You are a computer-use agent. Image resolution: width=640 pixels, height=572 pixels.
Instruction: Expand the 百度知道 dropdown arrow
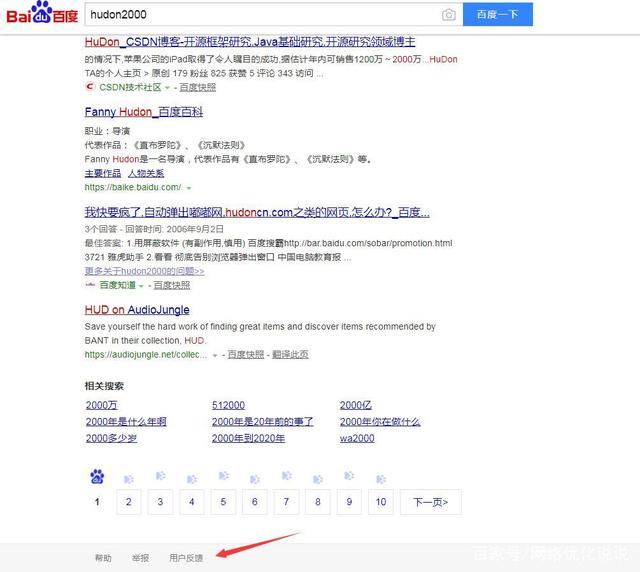[x=141, y=286]
